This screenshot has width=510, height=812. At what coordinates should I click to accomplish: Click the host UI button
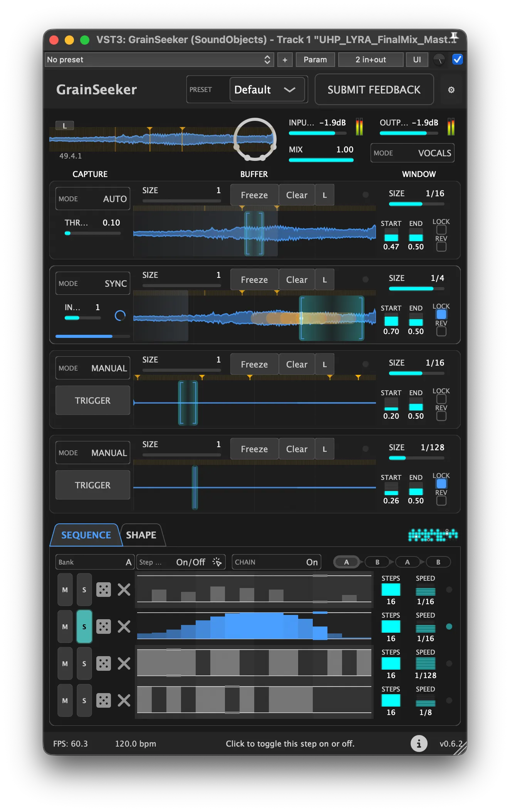tap(417, 60)
